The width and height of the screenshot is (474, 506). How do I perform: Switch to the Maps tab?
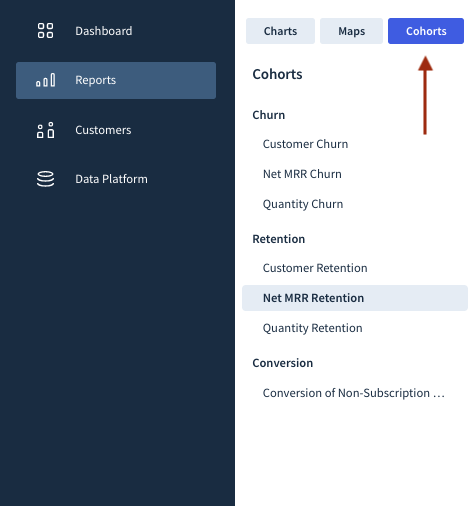(x=351, y=31)
